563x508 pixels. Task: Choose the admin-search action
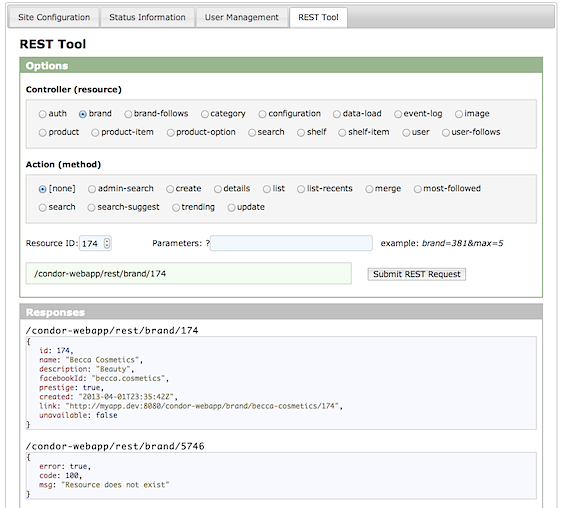(x=92, y=189)
